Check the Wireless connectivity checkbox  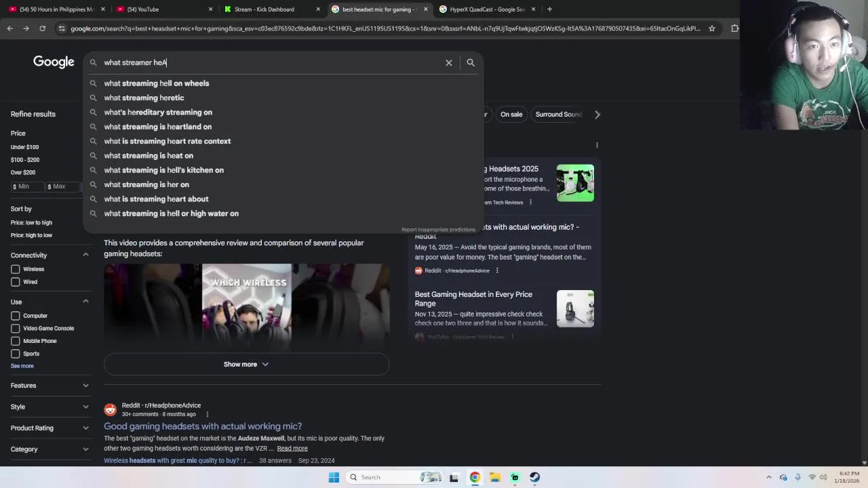coord(16,269)
